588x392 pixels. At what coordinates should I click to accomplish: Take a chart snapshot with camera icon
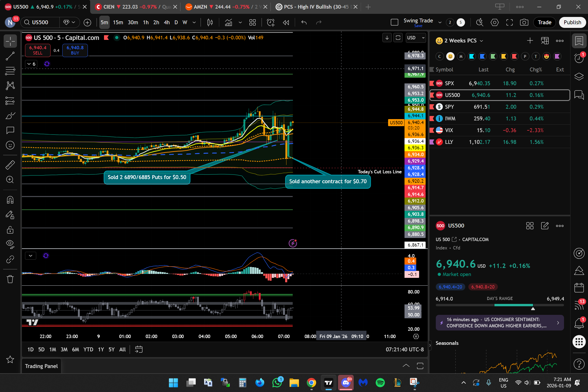click(x=524, y=22)
